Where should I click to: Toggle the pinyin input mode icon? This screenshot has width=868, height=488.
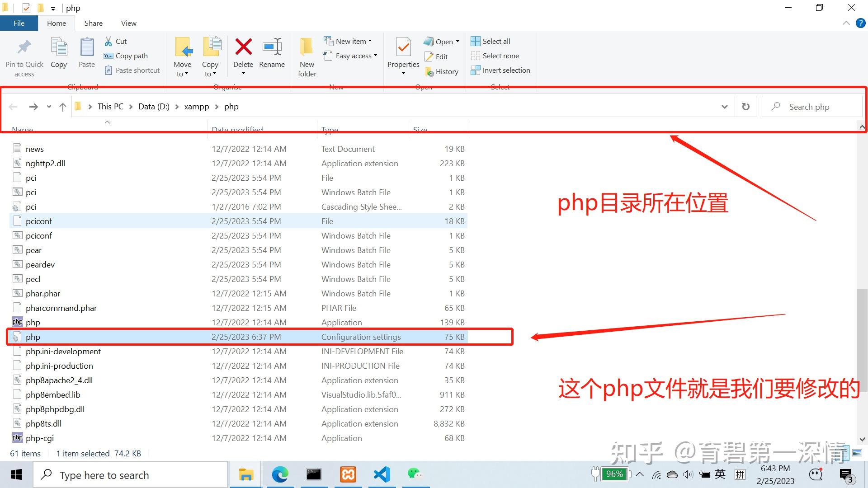(x=740, y=474)
